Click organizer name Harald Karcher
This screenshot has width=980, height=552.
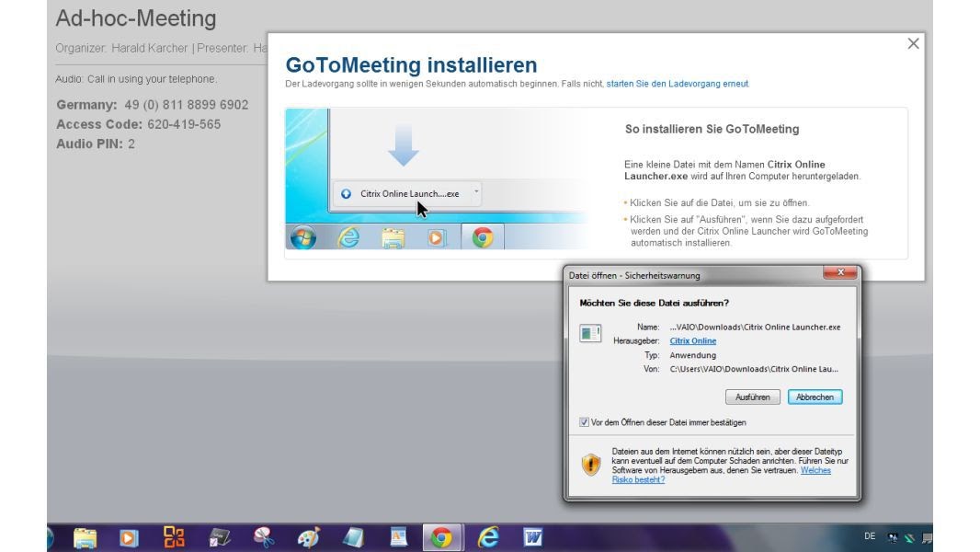point(149,48)
